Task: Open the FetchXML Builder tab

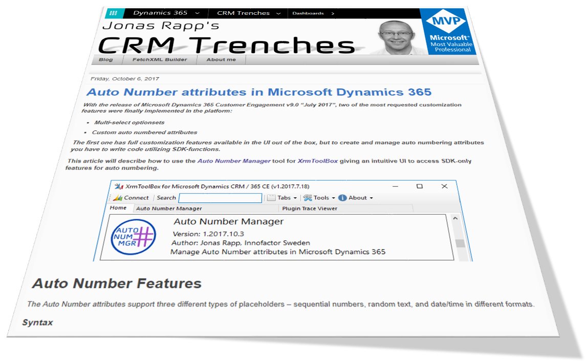Action: click(160, 59)
